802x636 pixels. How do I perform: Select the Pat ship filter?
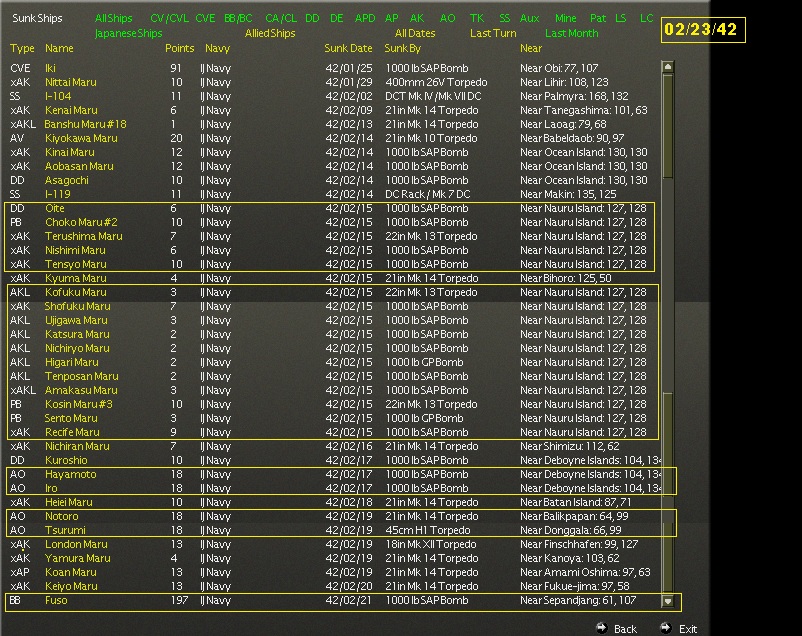pos(598,18)
